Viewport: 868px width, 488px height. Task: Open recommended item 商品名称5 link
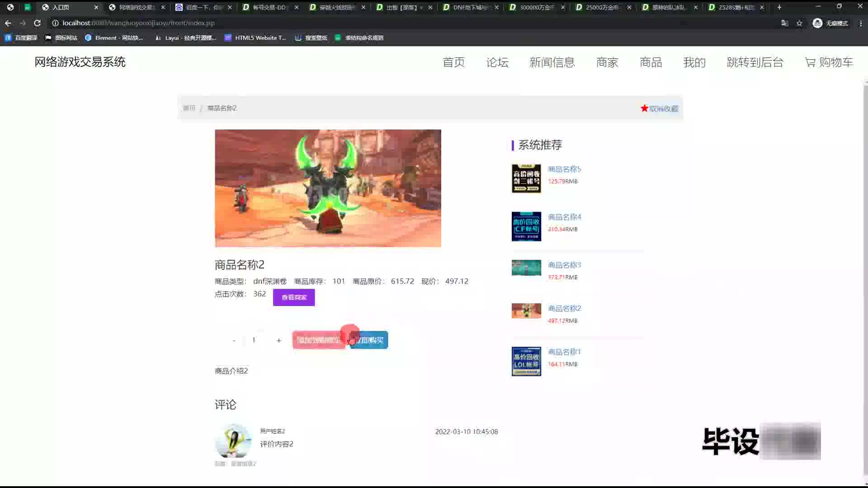(564, 169)
